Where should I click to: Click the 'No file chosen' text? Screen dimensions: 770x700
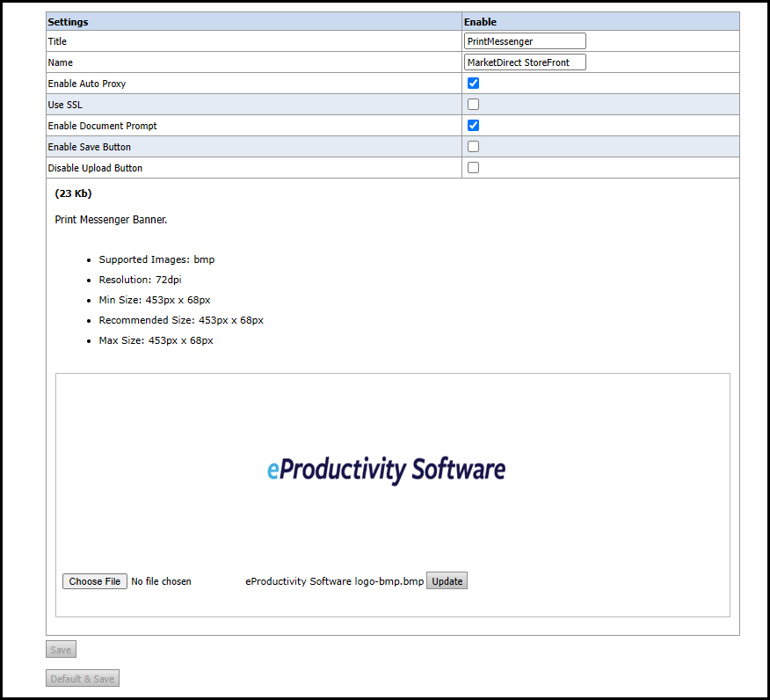pyautogui.click(x=161, y=581)
